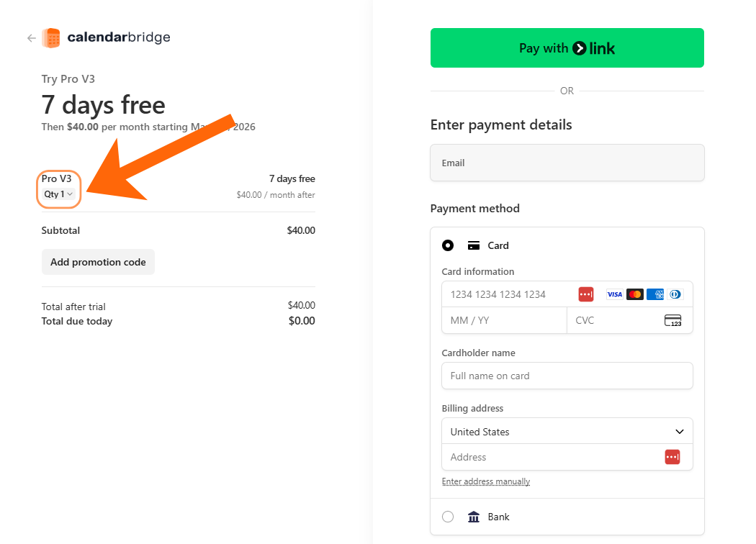The height and width of the screenshot is (544, 756).
Task: Click the calendarbridge orange logo icon
Action: tap(51, 38)
